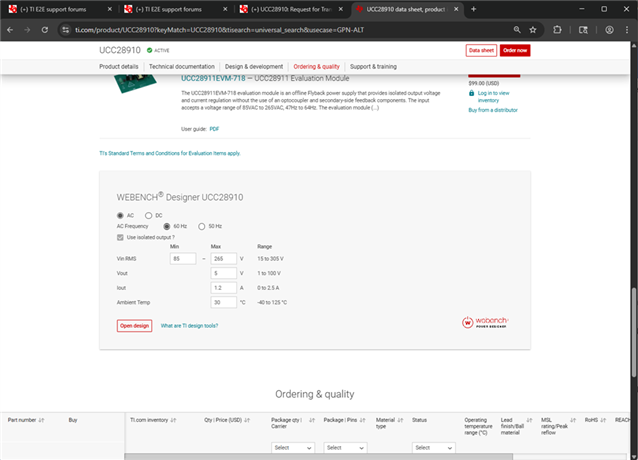Click the Vin RMS Max input field
The height and width of the screenshot is (460, 638).
click(223, 259)
